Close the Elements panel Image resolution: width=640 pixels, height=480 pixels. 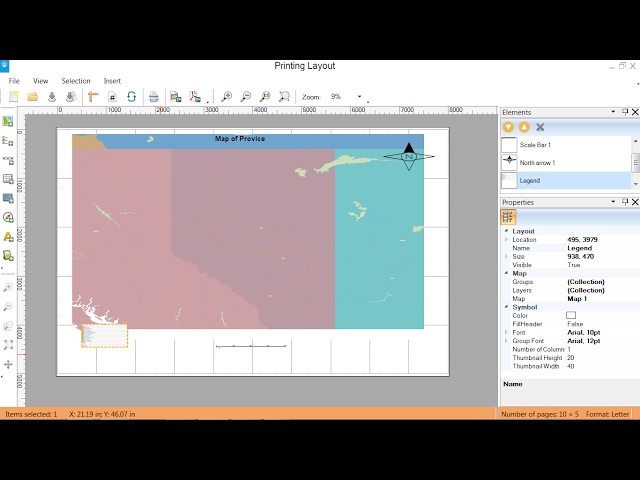click(635, 111)
